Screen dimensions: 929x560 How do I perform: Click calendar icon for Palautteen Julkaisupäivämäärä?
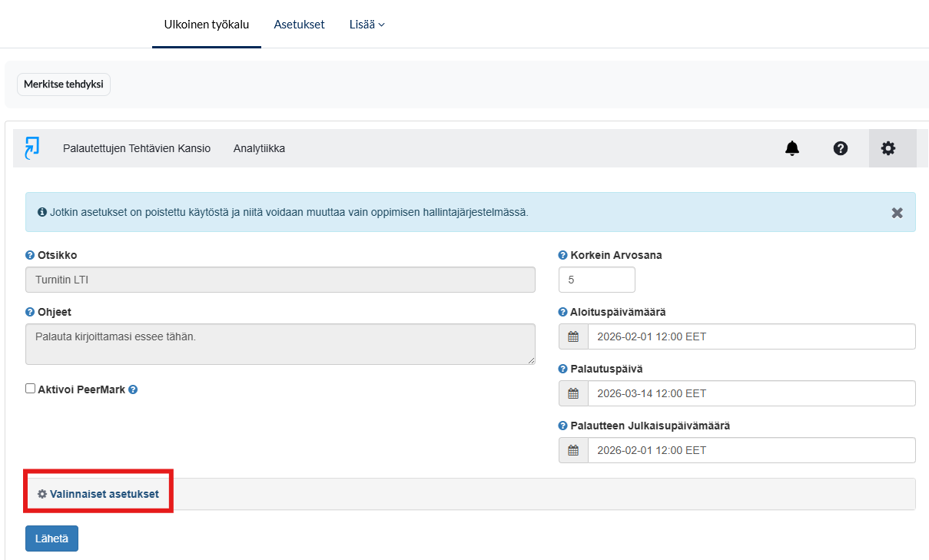pyautogui.click(x=573, y=450)
